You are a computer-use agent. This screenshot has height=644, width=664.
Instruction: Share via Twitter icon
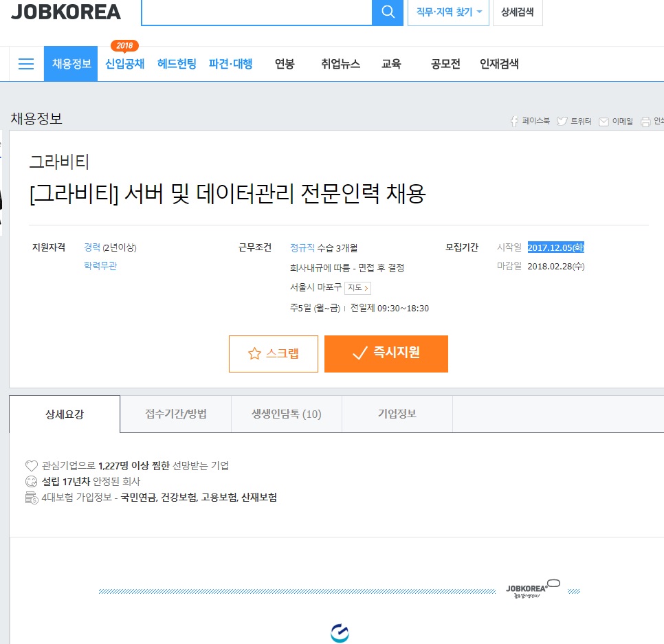click(x=562, y=121)
